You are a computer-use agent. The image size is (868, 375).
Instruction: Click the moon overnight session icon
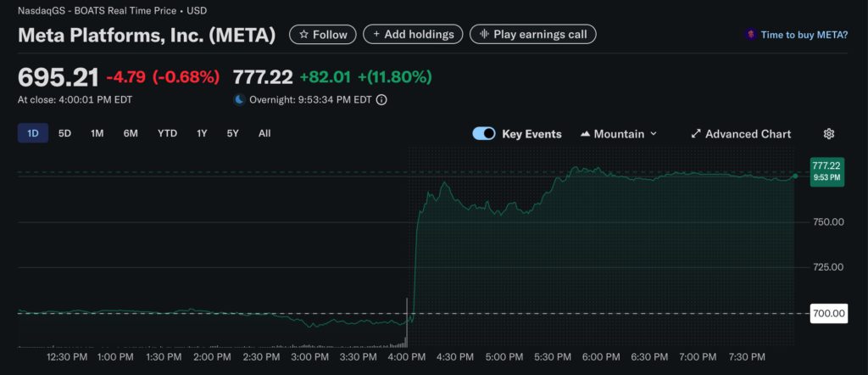coord(239,100)
